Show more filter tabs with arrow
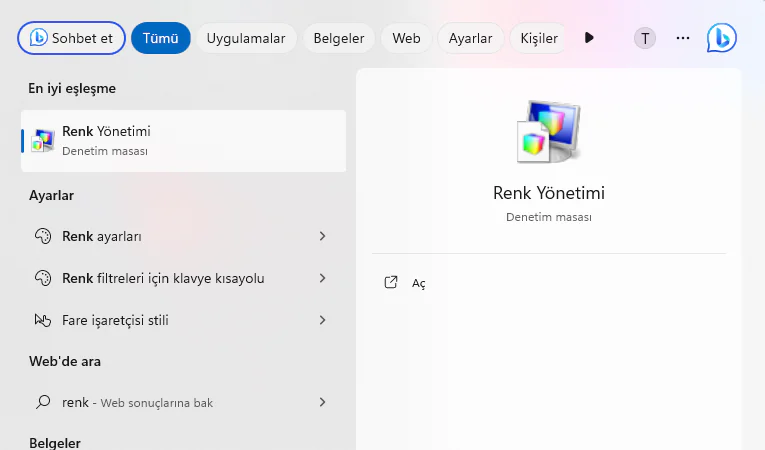The image size is (765, 450). coord(589,38)
